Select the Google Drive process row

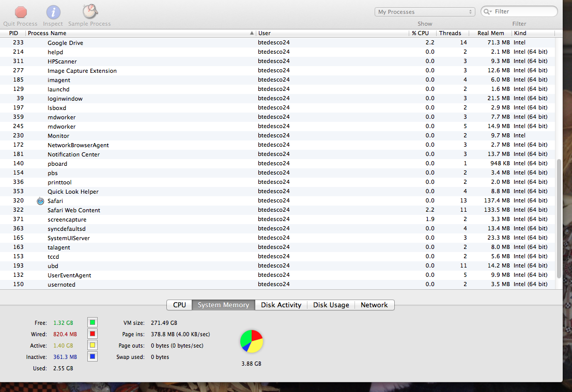pos(277,43)
